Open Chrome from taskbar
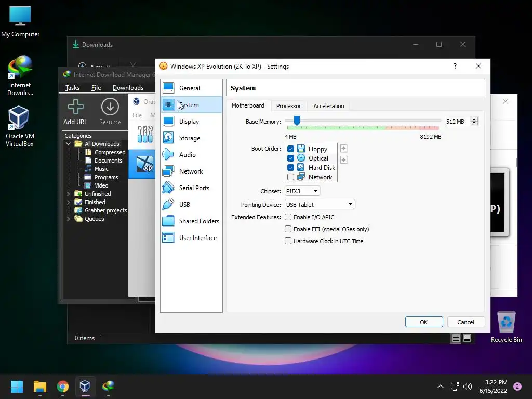532x399 pixels. [63, 387]
